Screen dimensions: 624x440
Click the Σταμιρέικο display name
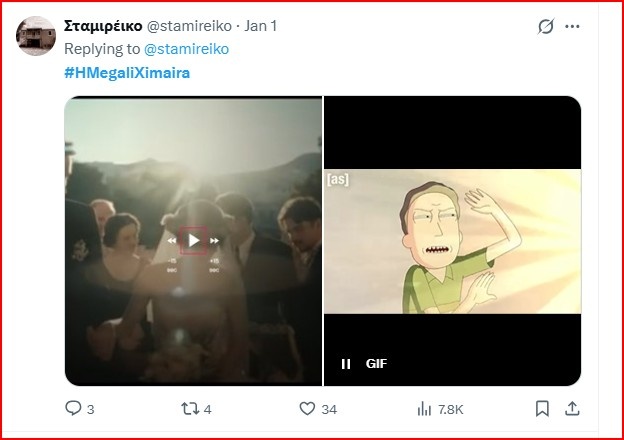pos(103,26)
